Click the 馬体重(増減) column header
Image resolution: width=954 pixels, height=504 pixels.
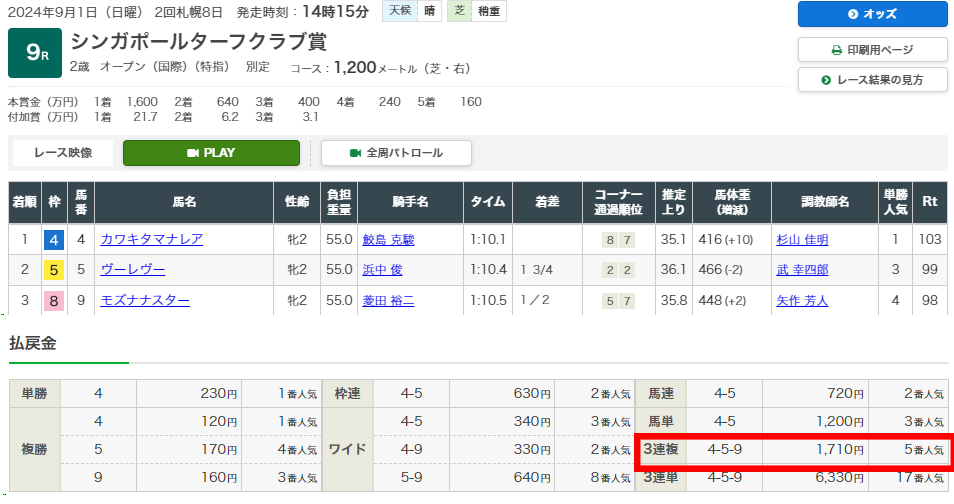tap(732, 202)
